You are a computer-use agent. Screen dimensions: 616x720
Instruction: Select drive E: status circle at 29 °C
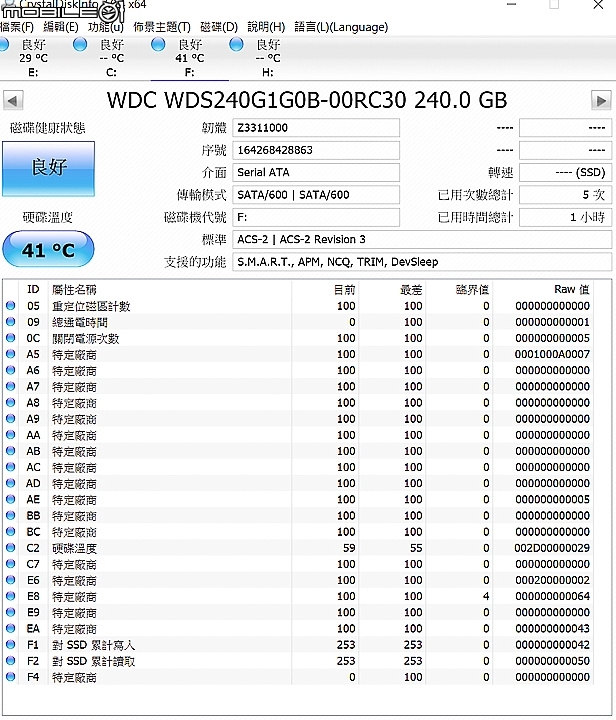click(x=4, y=45)
